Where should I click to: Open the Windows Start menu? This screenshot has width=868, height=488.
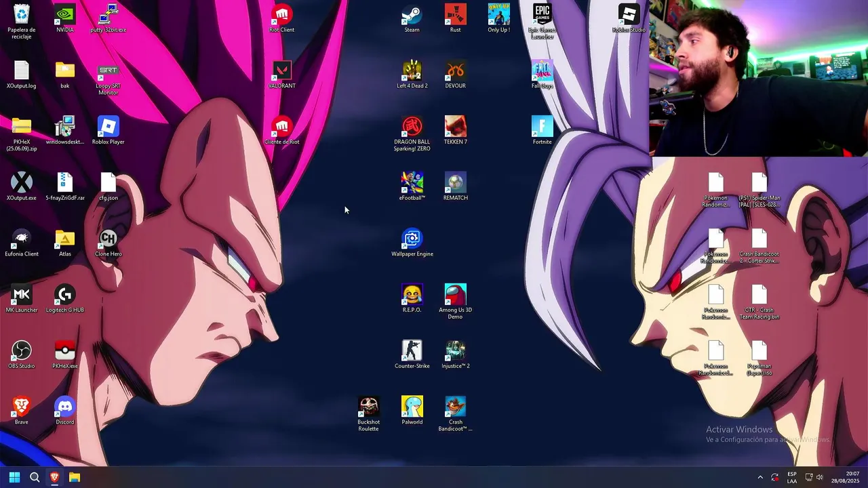14,477
